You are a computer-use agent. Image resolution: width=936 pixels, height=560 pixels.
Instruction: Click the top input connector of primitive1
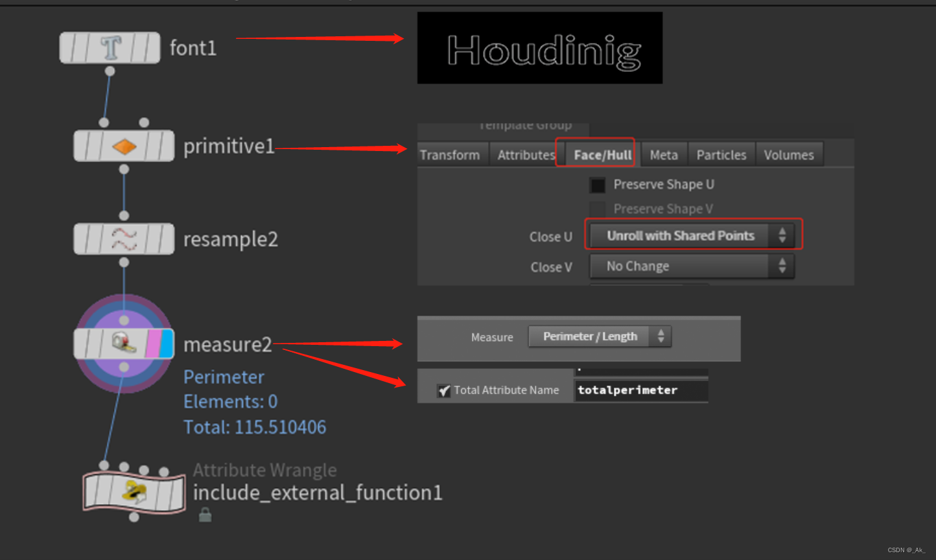104,121
